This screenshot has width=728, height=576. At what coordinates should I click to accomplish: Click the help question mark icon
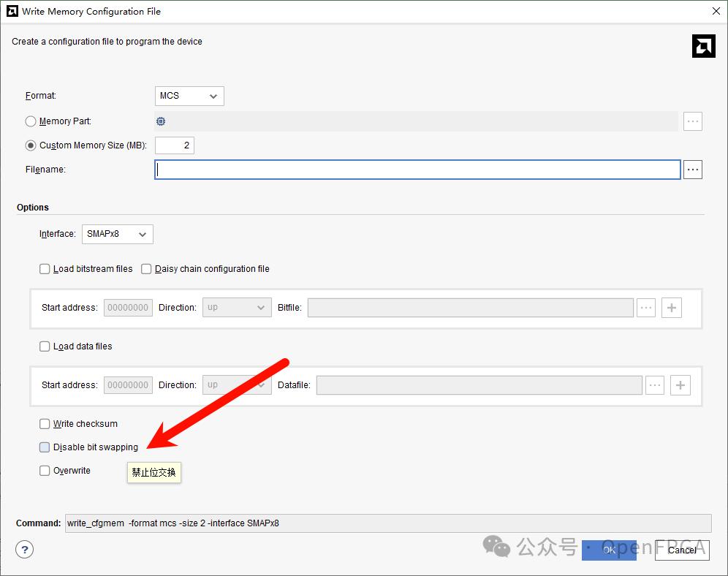point(25,550)
